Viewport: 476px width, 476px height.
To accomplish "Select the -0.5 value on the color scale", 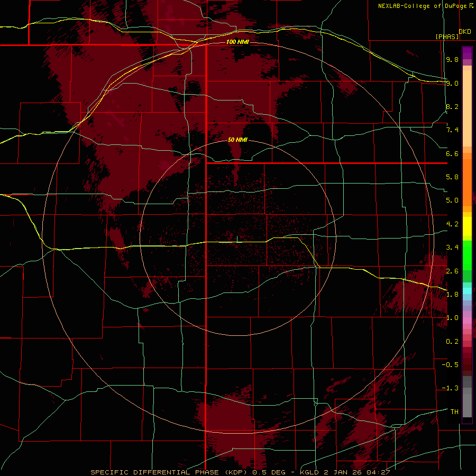I will click(450, 365).
